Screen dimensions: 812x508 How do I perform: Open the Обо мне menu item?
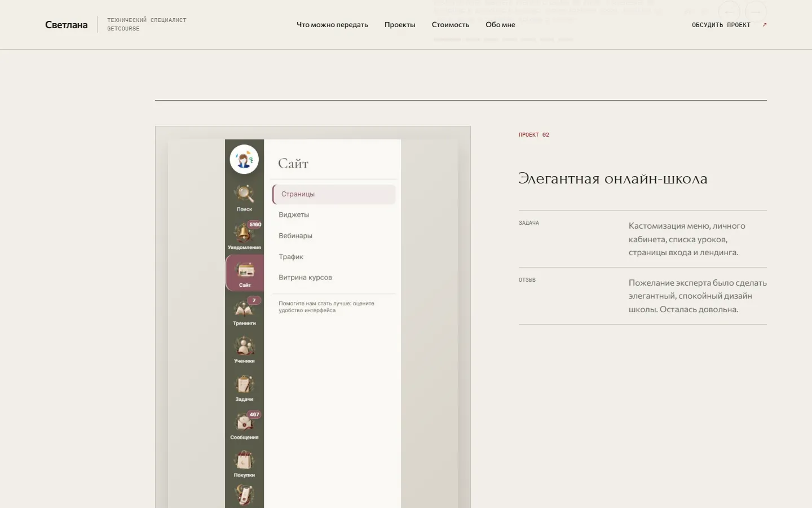point(500,25)
